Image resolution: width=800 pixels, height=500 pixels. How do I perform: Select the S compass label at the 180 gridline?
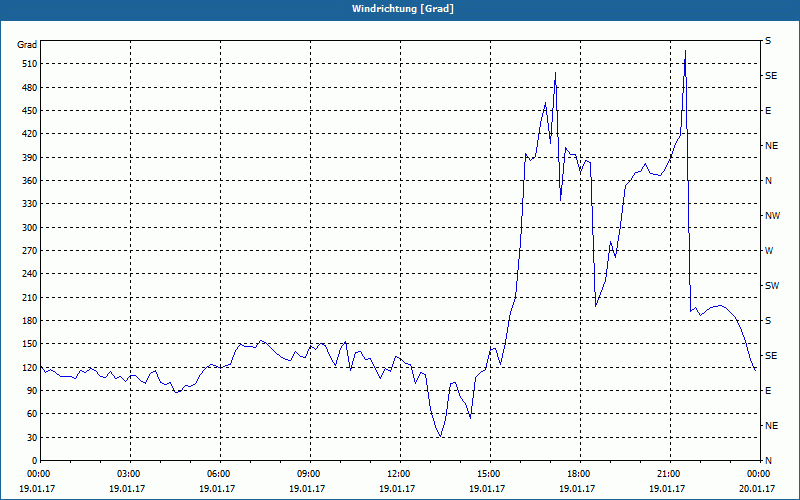[x=768, y=321]
